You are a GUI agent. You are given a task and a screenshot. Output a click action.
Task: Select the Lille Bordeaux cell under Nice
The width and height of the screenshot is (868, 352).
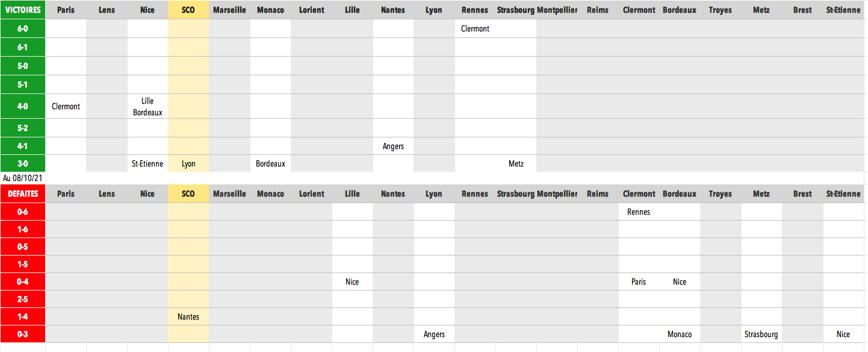pos(147,106)
